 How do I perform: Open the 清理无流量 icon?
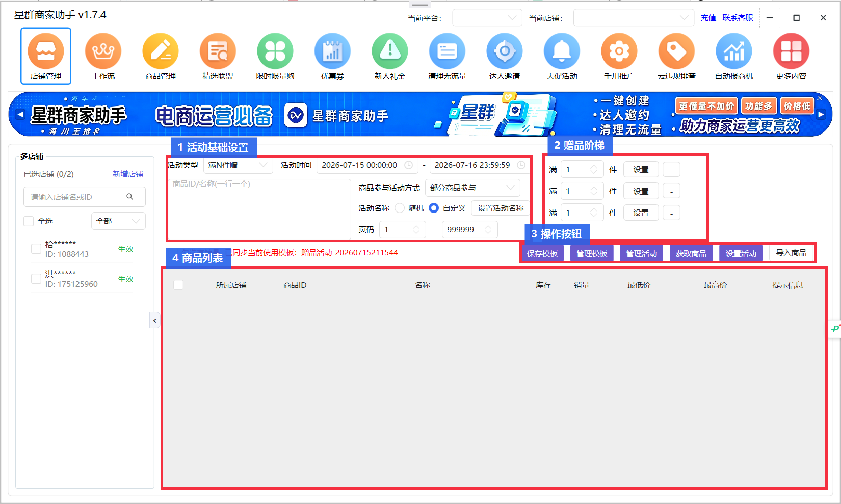[447, 51]
